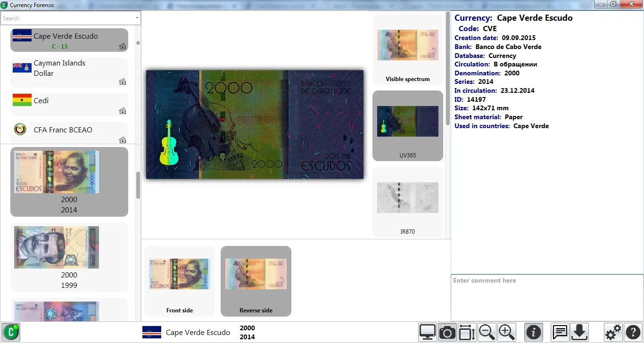Click the banknote list vertical scrollbar
The image size is (644, 343).
point(138,185)
